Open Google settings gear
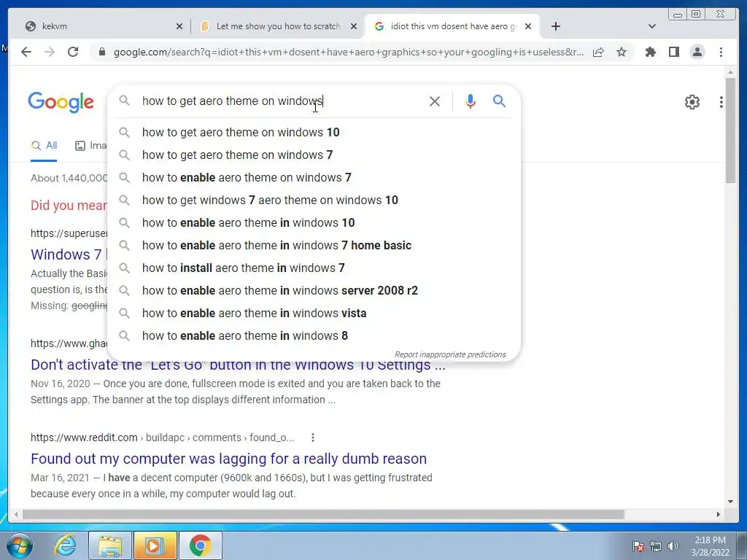 pos(692,102)
